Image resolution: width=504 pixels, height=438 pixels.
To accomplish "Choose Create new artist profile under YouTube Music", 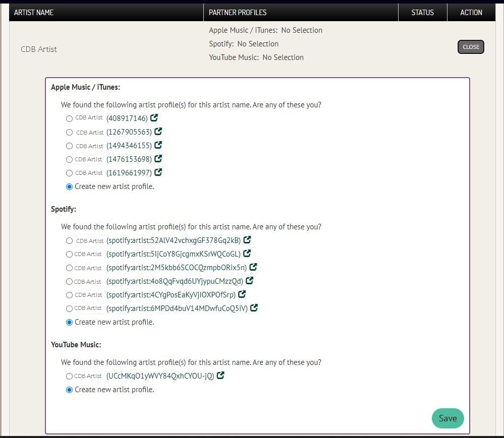I will (69, 390).
